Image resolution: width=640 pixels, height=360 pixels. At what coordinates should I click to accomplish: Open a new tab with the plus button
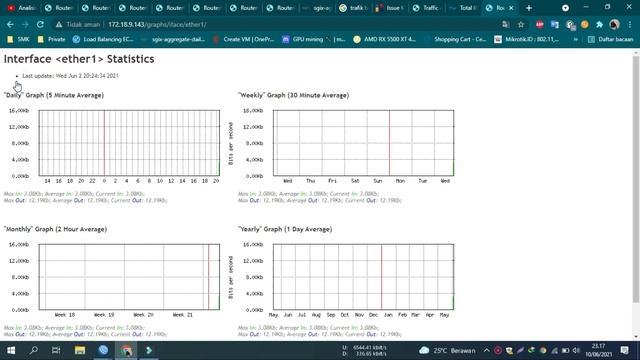(x=529, y=8)
